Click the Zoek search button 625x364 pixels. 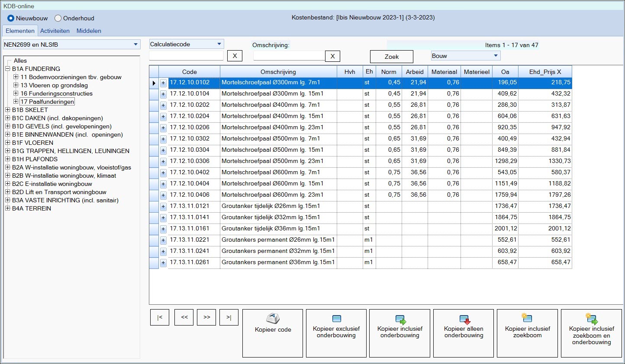(392, 57)
